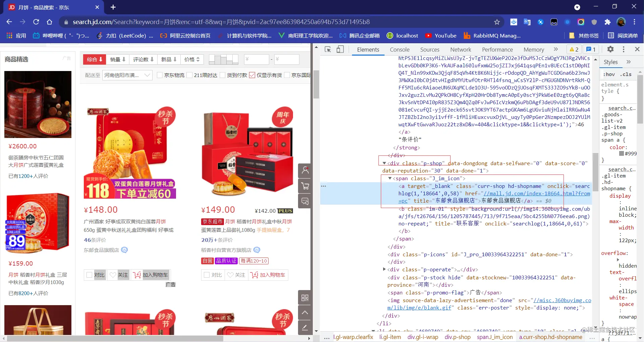The width and height of the screenshot is (644, 342).
Task: Toggle 货到付款 checkbox
Action: (223, 75)
